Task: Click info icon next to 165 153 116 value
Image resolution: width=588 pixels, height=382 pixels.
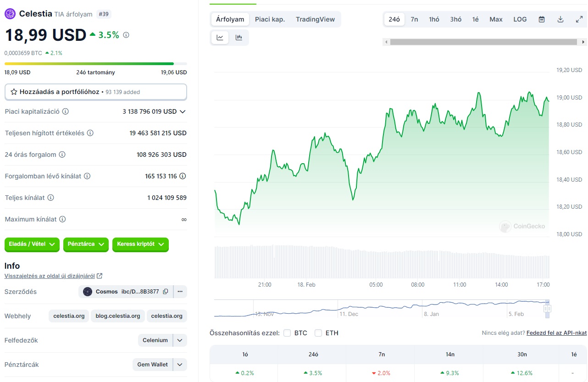Action: pos(183,176)
